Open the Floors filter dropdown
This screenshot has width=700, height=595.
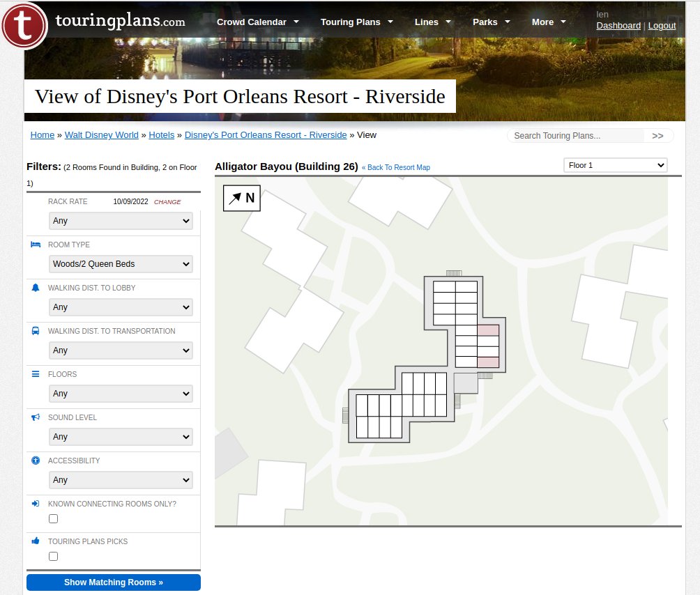point(121,394)
